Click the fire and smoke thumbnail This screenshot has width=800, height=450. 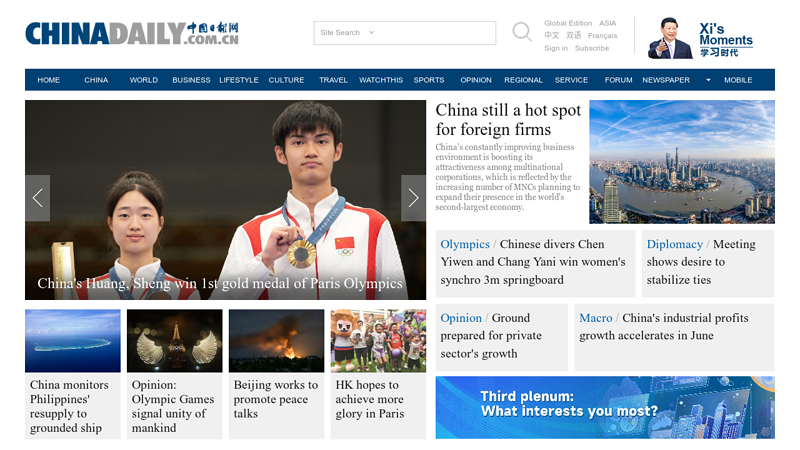[277, 340]
